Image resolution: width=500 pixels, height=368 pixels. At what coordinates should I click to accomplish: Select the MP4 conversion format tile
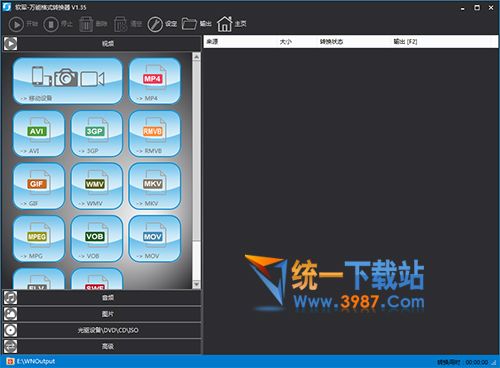point(155,81)
